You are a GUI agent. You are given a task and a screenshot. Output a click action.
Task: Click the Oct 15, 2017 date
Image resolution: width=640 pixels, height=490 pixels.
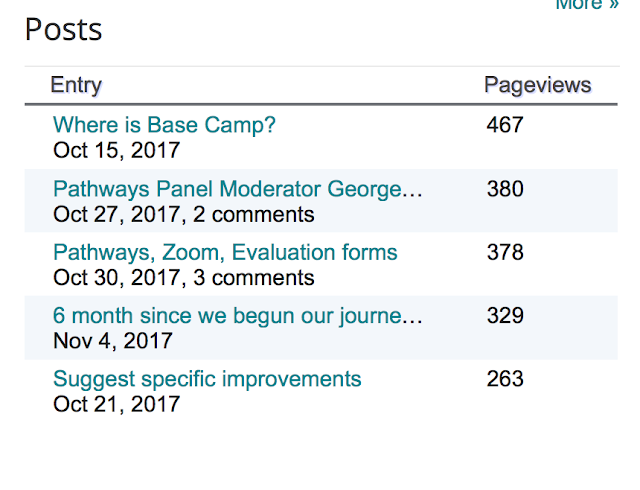point(116,151)
